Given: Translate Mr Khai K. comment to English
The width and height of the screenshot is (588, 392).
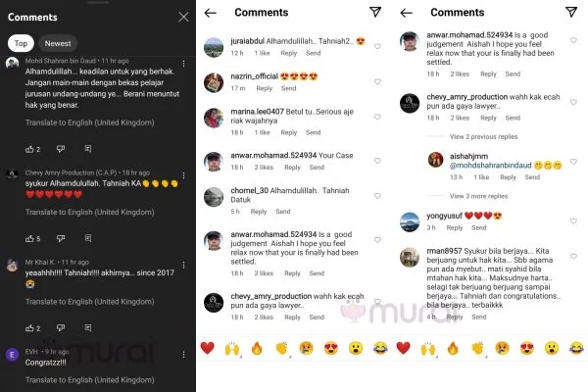Looking at the screenshot, I should 89,302.
